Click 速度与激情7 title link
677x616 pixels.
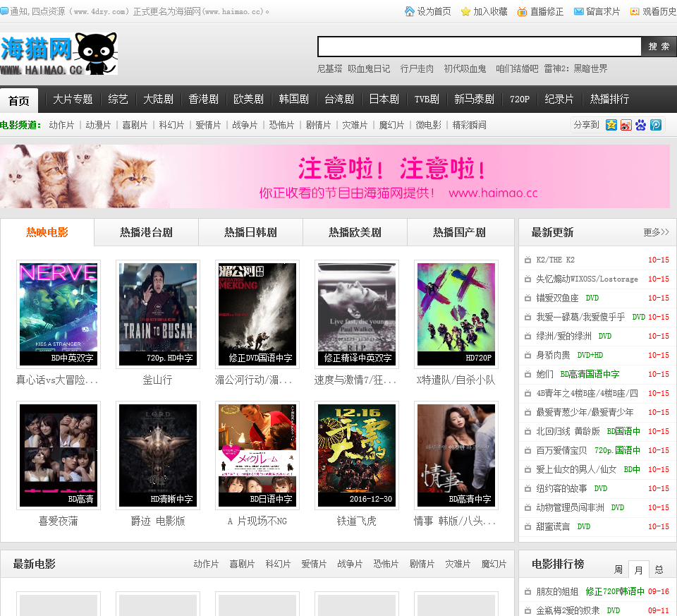click(355, 380)
